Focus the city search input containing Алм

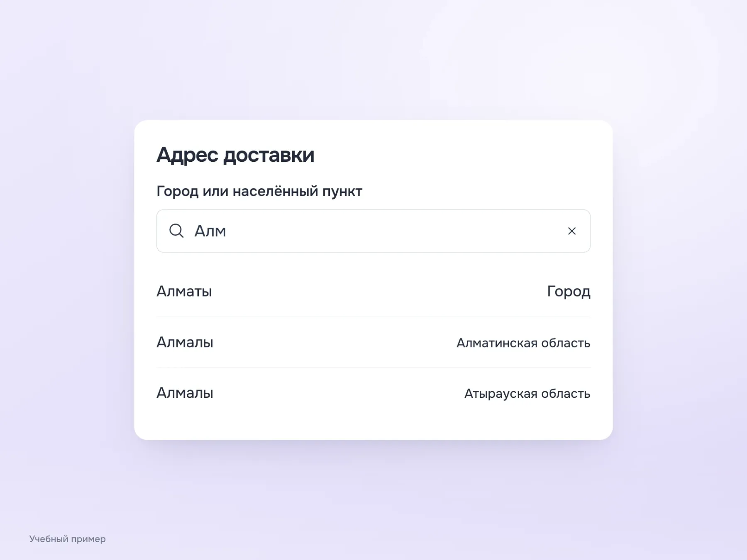click(x=373, y=231)
